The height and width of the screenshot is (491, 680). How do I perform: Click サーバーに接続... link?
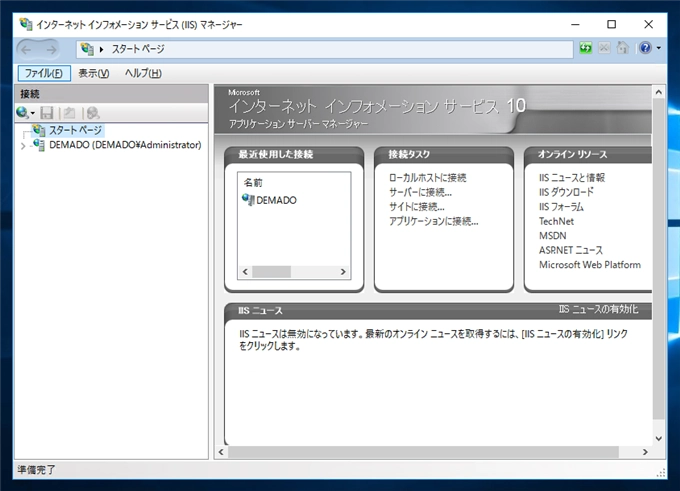(420, 192)
